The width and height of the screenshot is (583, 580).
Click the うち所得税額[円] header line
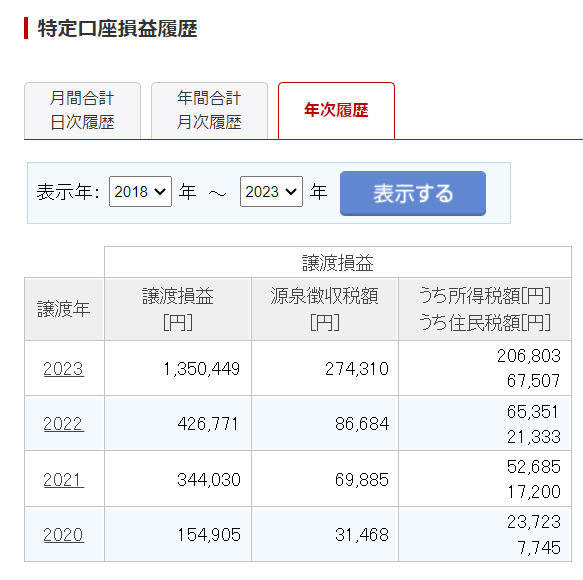(x=485, y=296)
